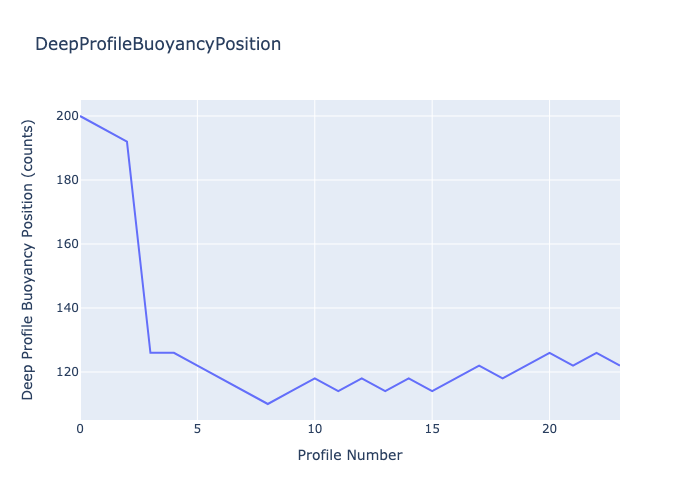Click the y-axis tick label 180
700x500 pixels.
tap(67, 180)
